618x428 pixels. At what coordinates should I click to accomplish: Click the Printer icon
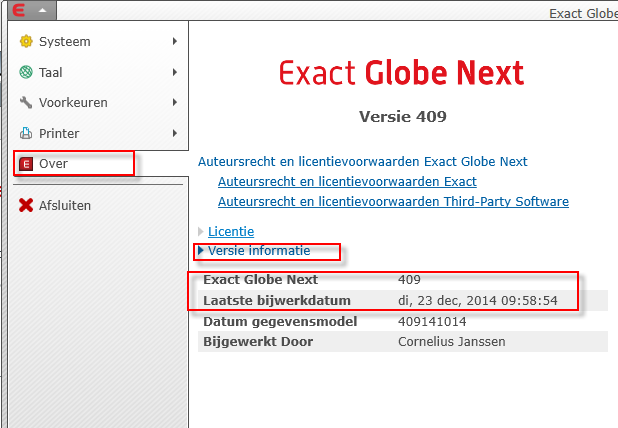26,133
